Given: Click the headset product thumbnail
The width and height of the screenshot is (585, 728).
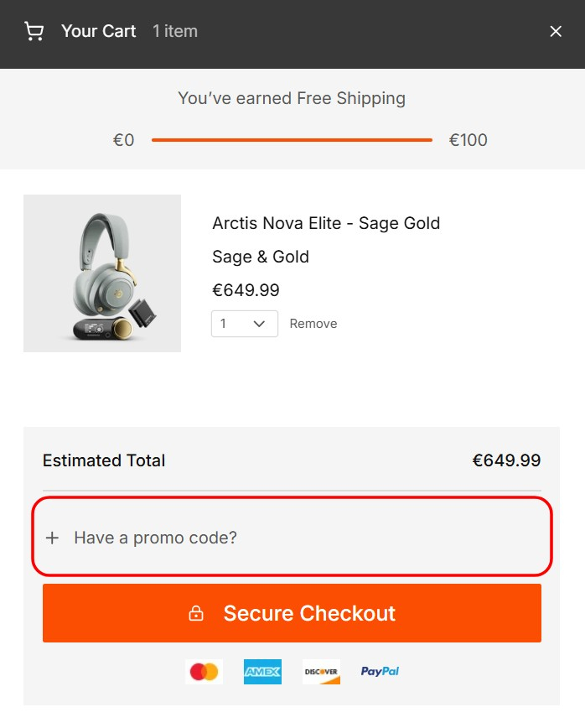Looking at the screenshot, I should (101, 273).
